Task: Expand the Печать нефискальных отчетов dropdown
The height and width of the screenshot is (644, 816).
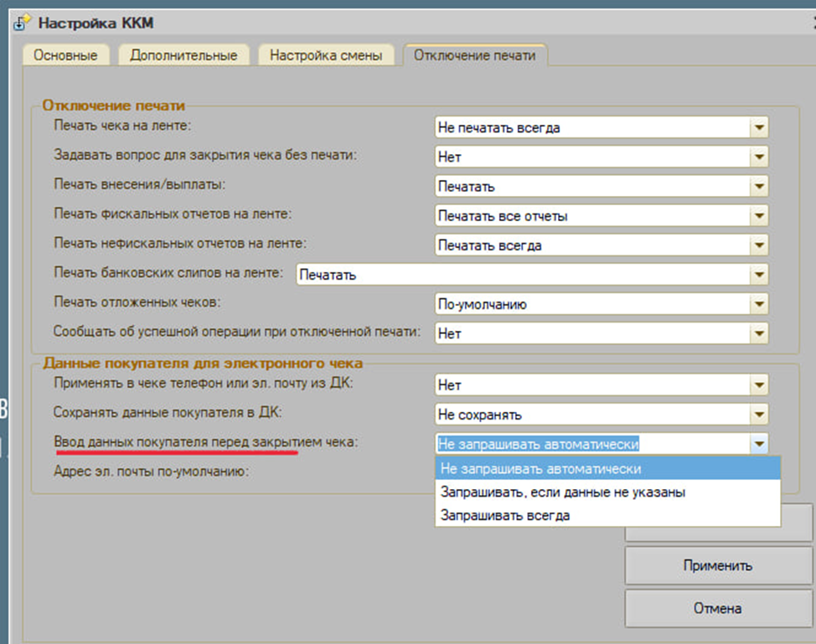Action: click(758, 245)
